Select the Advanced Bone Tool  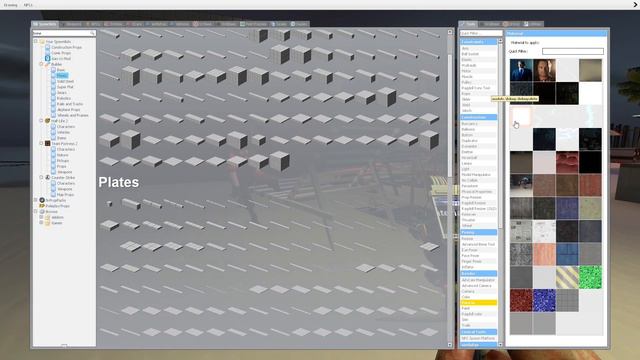coord(478,244)
